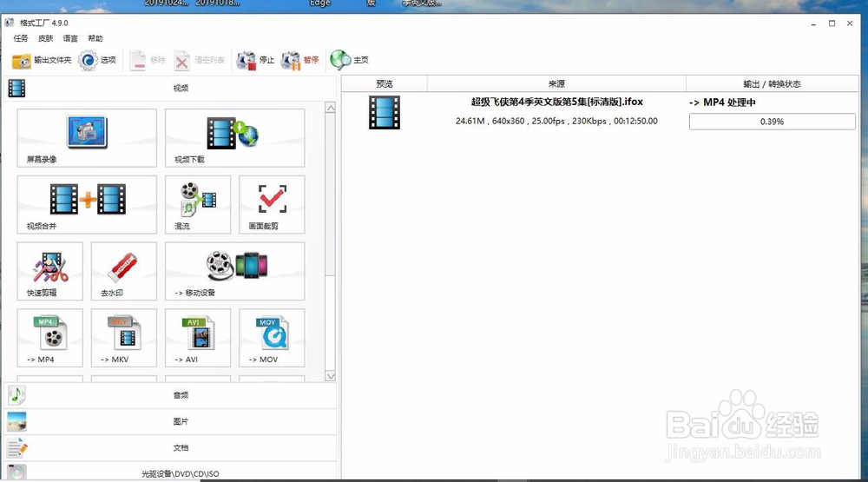The width and height of the screenshot is (868, 482).
Task: Select the -> AVI conversion option
Action: pos(198,338)
